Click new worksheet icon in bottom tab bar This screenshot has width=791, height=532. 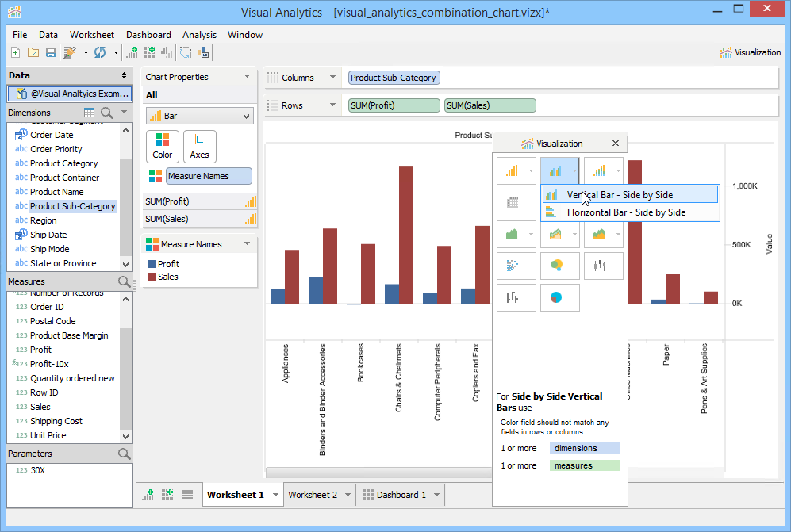[148, 495]
